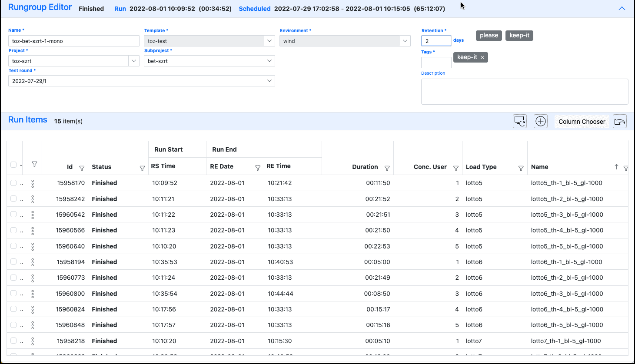
Task: Click the refresh run items icon
Action: pyautogui.click(x=520, y=121)
